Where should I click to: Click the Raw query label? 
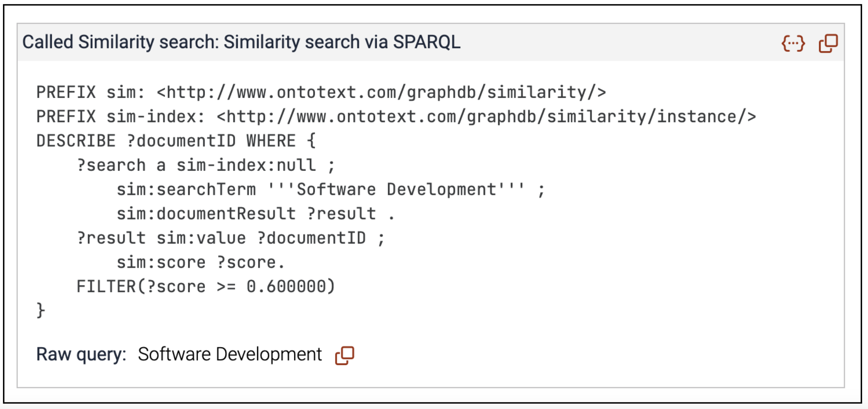click(81, 354)
